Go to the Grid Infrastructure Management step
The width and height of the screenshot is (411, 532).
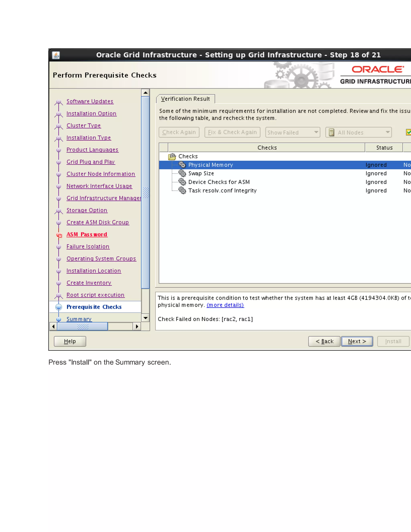[104, 198]
